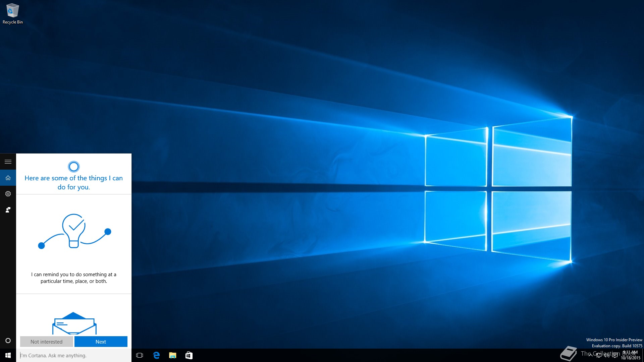
Task: Launch Microsoft Edge from the taskbar
Action: click(156, 355)
